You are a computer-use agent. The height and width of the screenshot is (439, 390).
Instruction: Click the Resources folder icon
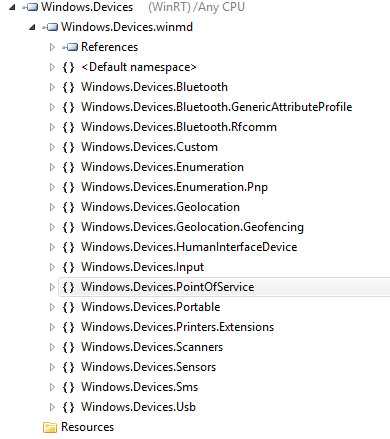point(50,427)
